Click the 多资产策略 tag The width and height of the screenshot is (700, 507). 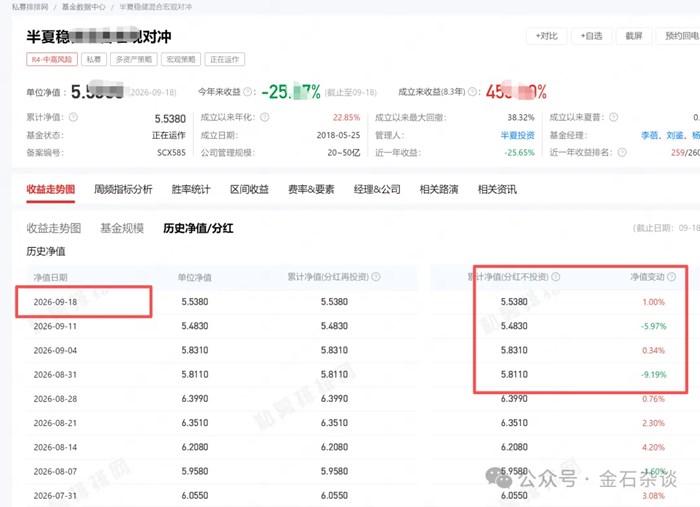(134, 59)
